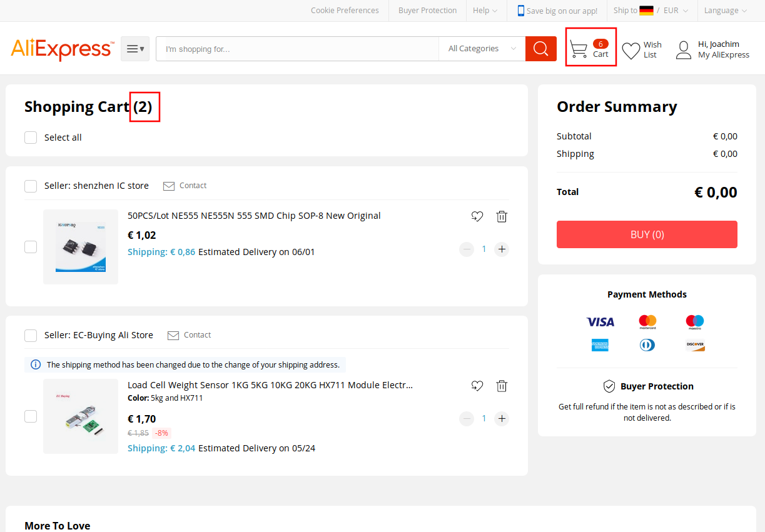Expand the All Categories search dropdown

tap(482, 49)
